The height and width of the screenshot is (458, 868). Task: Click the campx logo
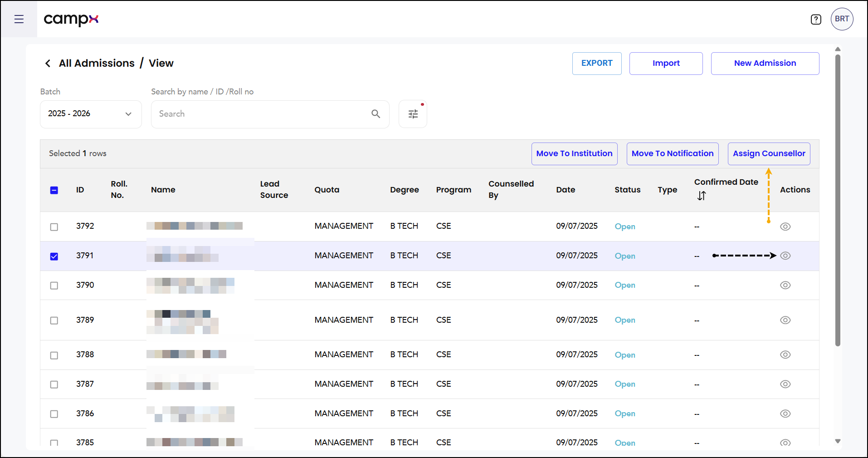tap(71, 19)
